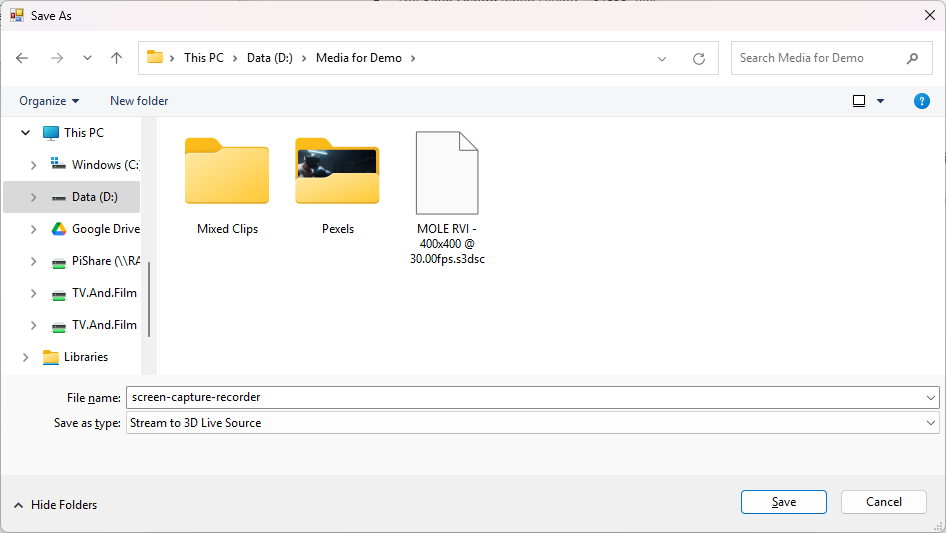Go up one folder level
946x533 pixels.
[116, 58]
